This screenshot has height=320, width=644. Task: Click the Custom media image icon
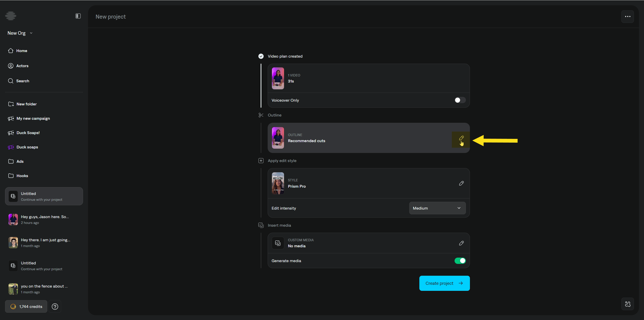coord(278,243)
